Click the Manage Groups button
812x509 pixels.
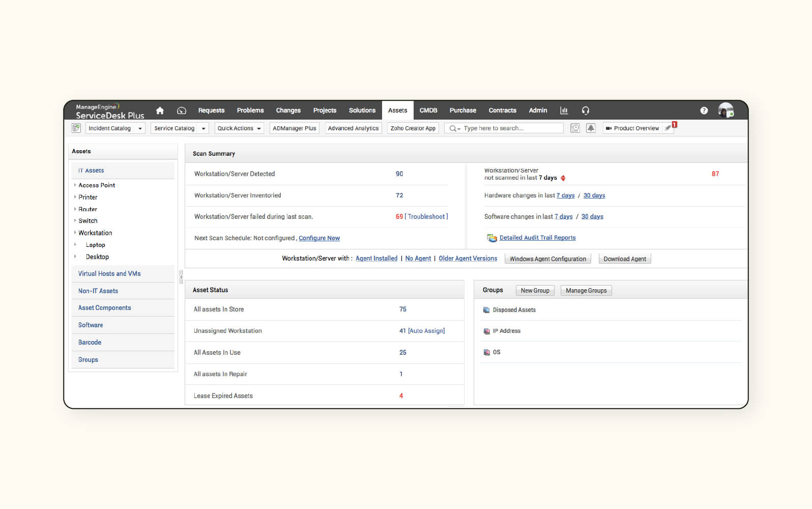(586, 291)
